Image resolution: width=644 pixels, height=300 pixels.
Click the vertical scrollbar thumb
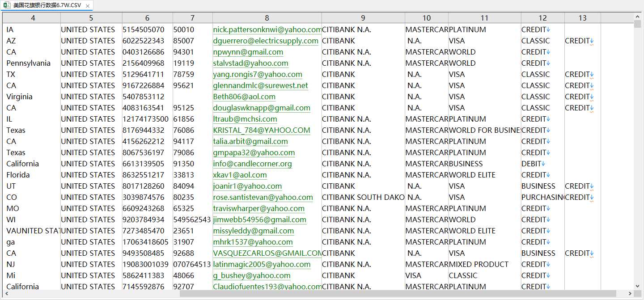click(x=638, y=24)
